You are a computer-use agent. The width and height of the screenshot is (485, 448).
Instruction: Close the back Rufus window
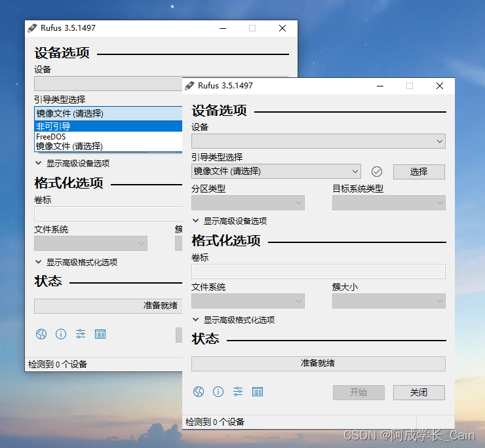(282, 28)
